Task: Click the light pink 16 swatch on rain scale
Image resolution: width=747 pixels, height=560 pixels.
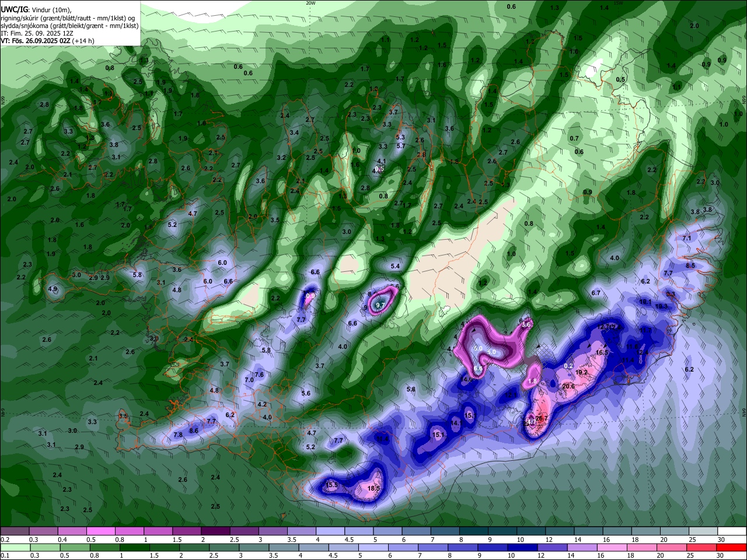Action: coord(612,547)
